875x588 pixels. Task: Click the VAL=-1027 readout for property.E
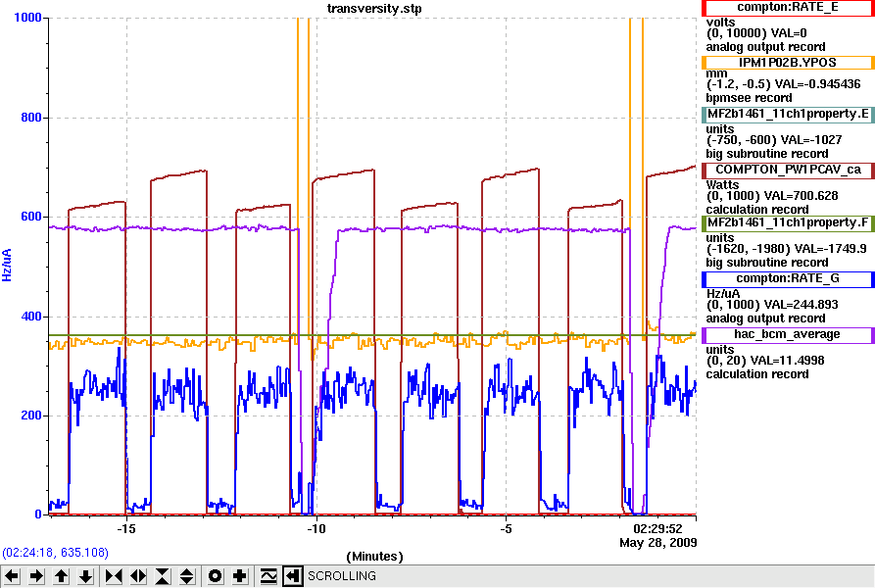coord(811,140)
